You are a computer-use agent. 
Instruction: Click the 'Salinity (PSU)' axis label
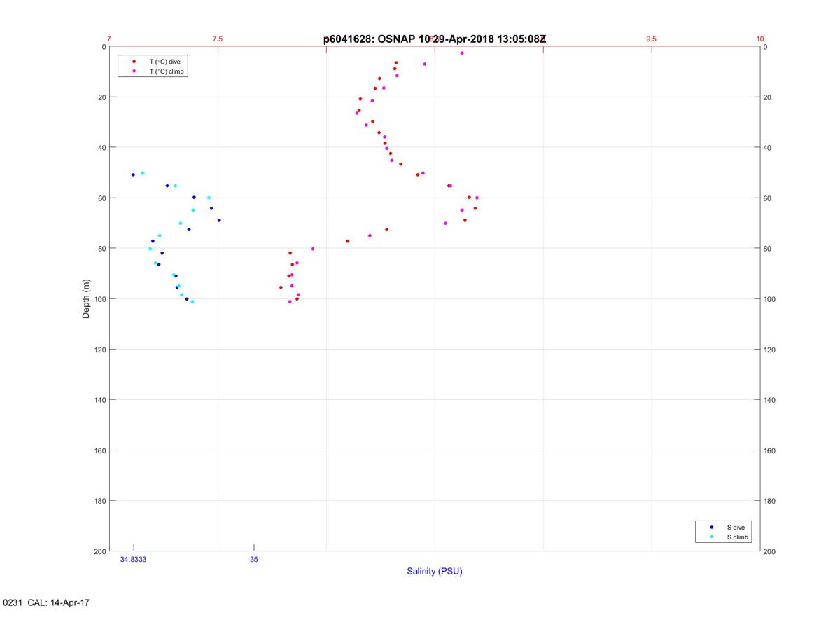point(435,571)
